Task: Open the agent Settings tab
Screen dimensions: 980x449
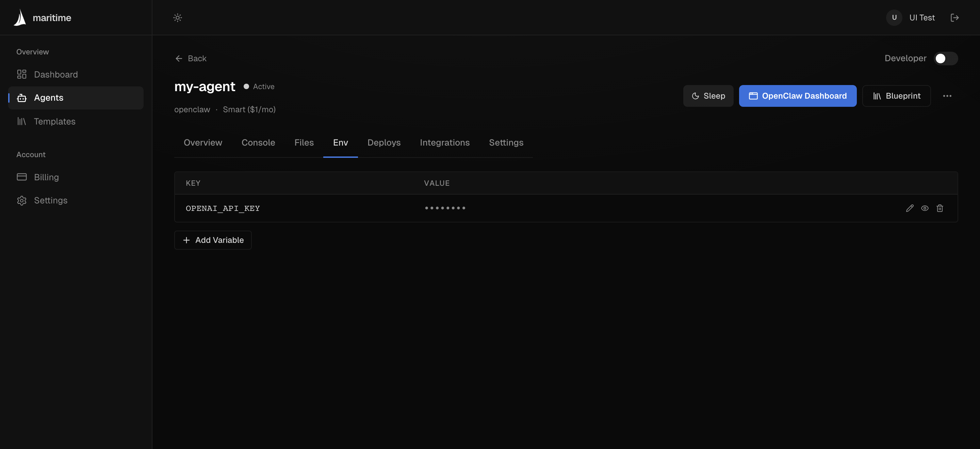Action: pos(506,143)
